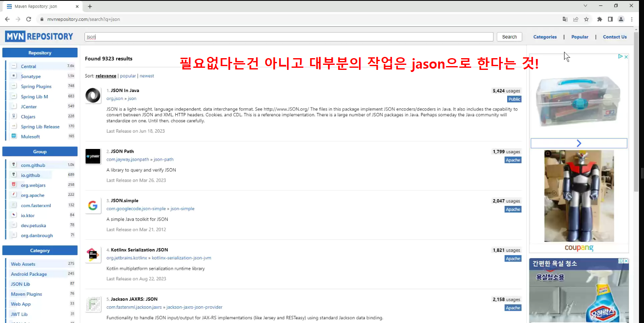Viewport: 644px width, 323px height.
Task: Click the search input field
Action: [x=289, y=37]
